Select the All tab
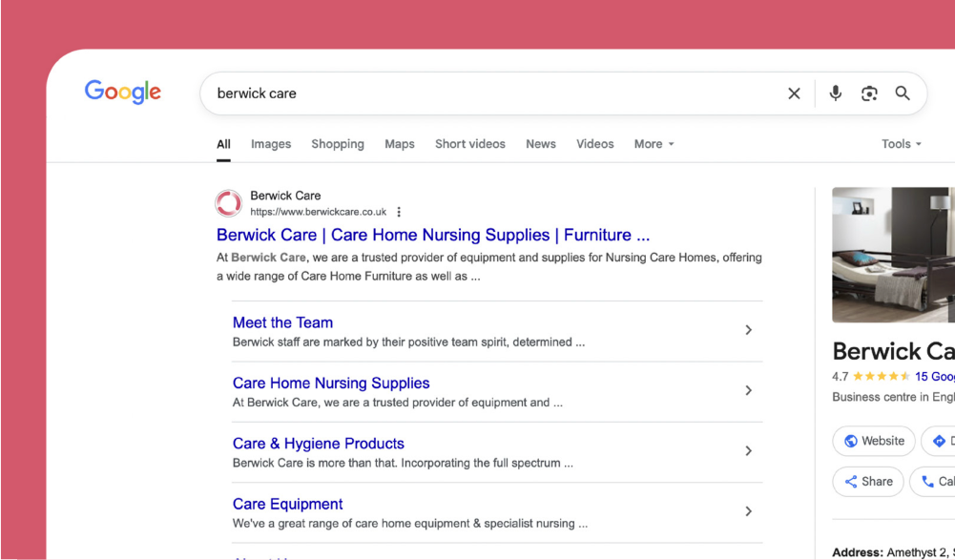 pyautogui.click(x=223, y=144)
